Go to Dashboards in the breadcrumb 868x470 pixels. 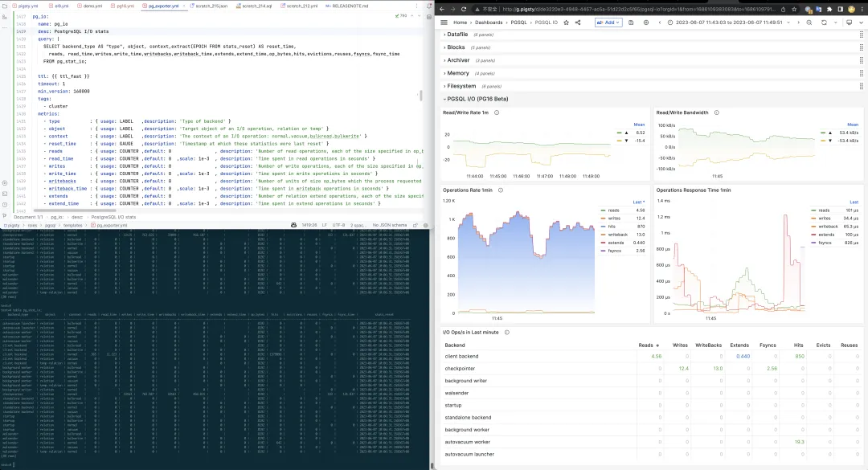(488, 22)
